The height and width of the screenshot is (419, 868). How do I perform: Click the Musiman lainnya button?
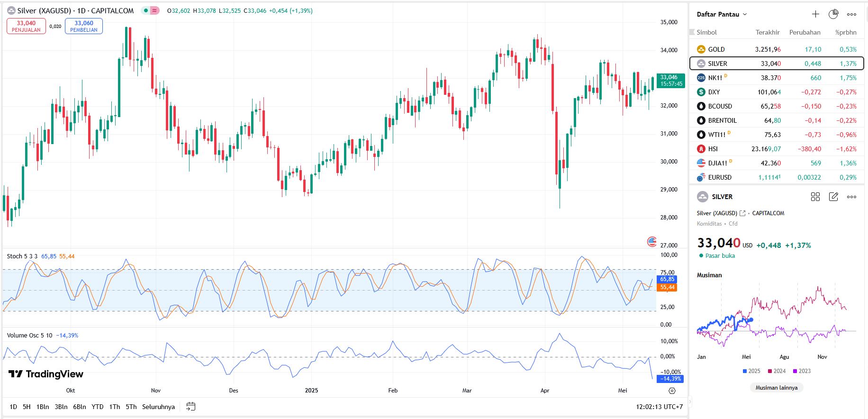776,388
